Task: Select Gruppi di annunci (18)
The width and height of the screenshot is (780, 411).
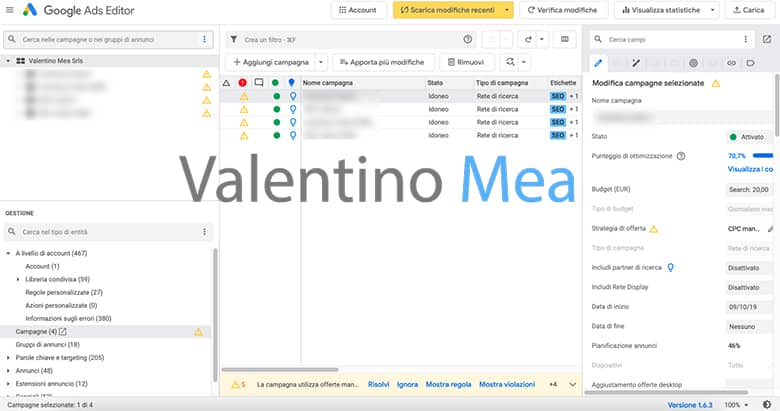Action: [x=47, y=344]
